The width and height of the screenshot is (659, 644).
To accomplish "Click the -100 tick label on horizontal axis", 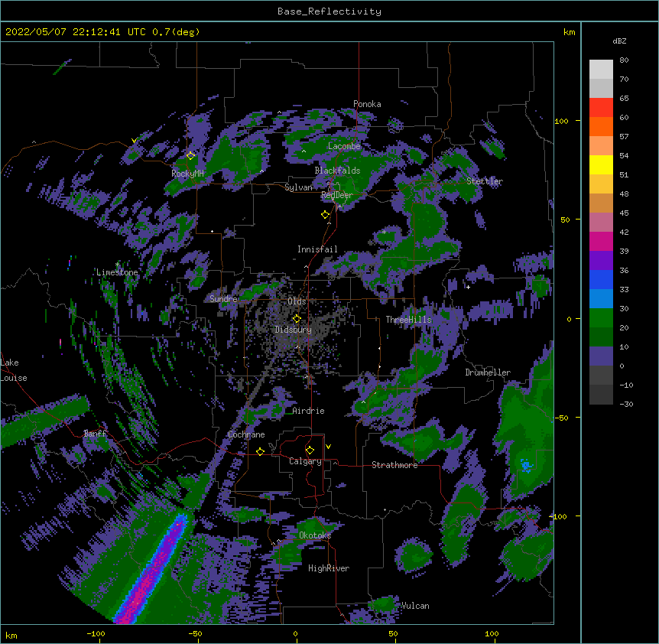I will (96, 634).
